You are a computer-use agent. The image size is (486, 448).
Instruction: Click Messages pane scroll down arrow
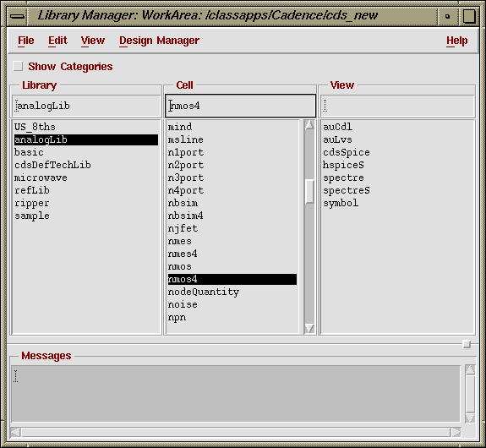470,418
